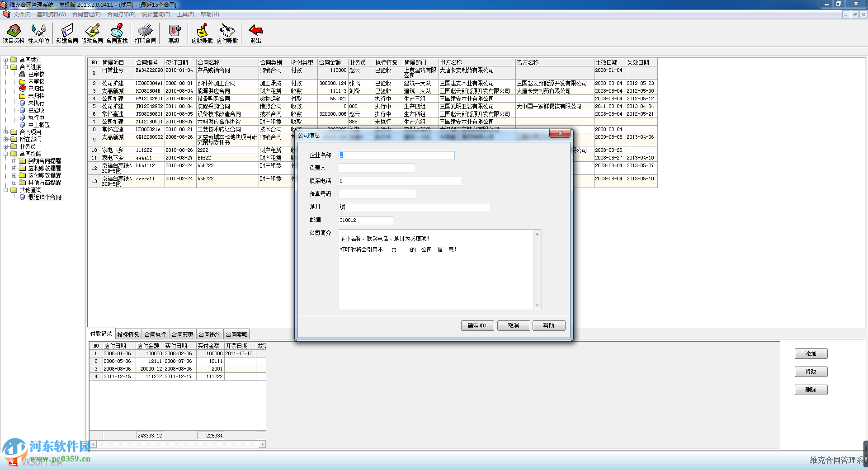
Task: Focus the 传真号码 input field
Action: 377,194
